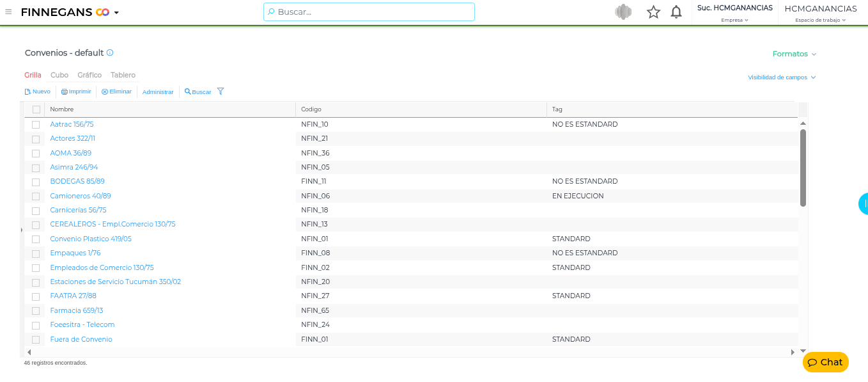Switch to the Cubo tab
This screenshot has width=868, height=382.
click(x=59, y=75)
